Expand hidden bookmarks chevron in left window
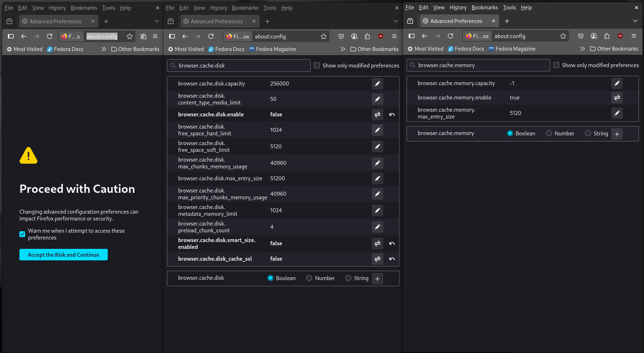Image resolution: width=644 pixels, height=353 pixels. [103, 49]
